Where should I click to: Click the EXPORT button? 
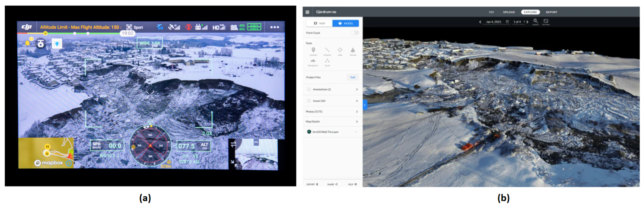click(312, 184)
